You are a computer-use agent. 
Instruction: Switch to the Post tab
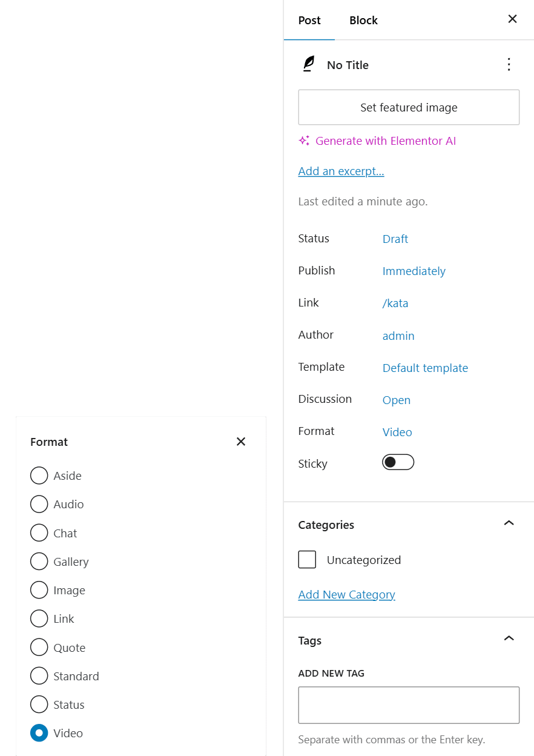coord(309,21)
